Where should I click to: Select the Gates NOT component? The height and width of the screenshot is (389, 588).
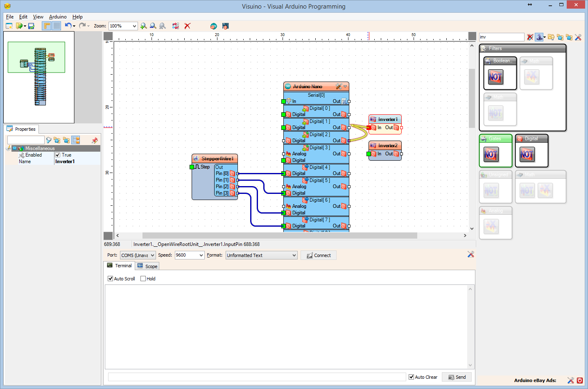[x=491, y=154]
